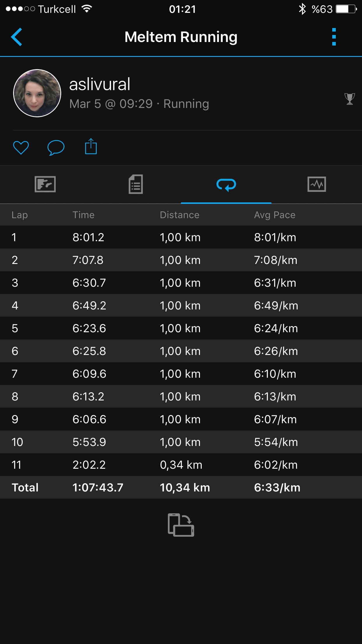
Task: Switch to the map tab
Action: pyautogui.click(x=45, y=184)
